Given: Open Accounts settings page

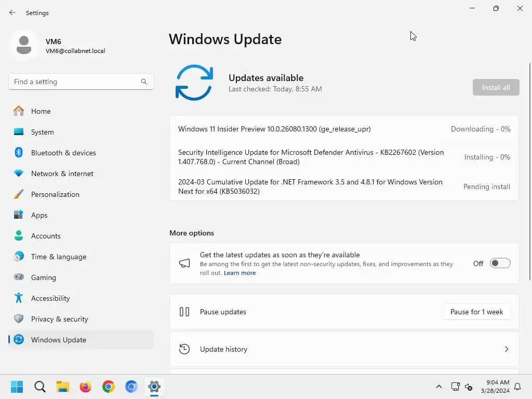Looking at the screenshot, I should [x=81, y=236].
